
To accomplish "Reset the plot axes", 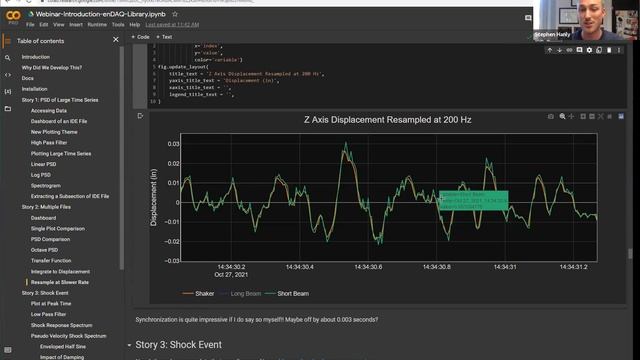I will 609,117.
